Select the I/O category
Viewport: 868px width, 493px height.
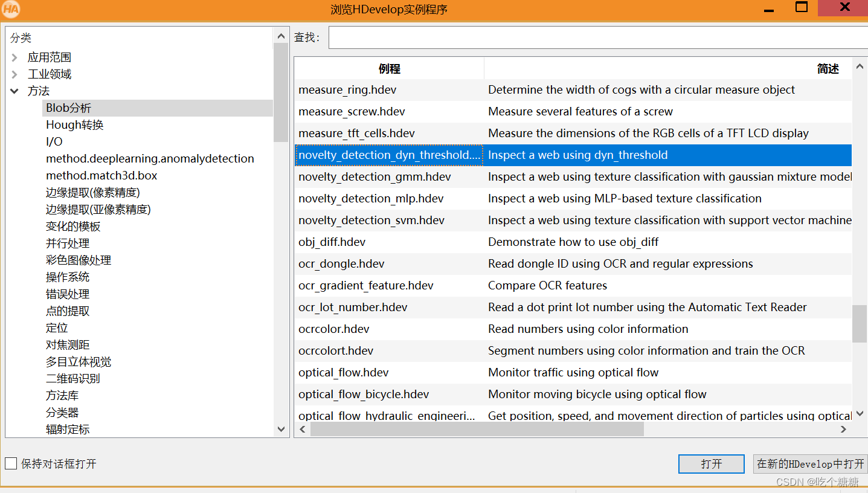click(54, 142)
